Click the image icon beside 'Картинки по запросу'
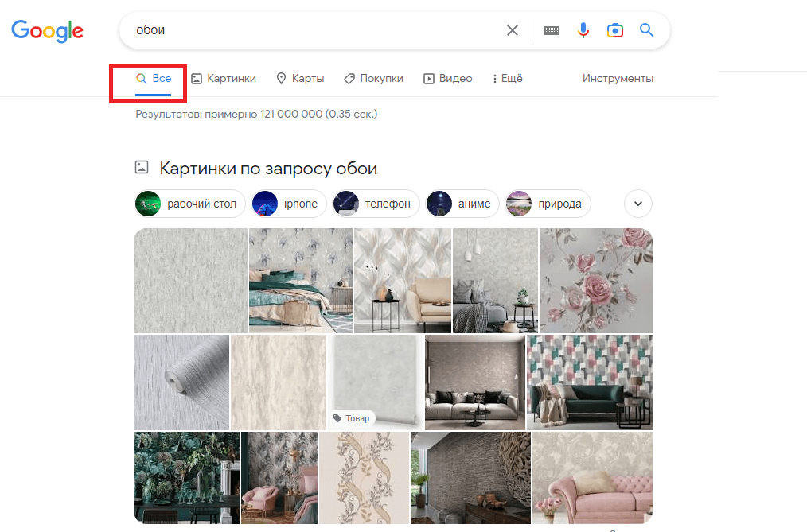 pyautogui.click(x=142, y=167)
